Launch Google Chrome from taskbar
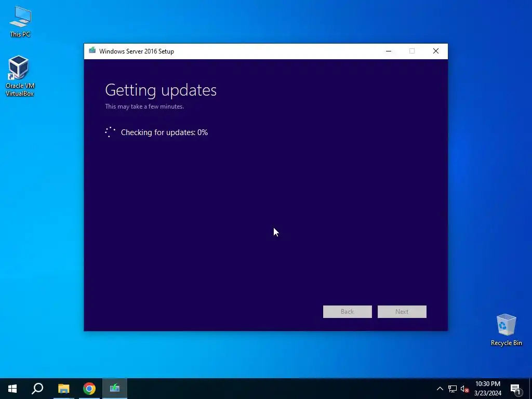532x399 pixels. coord(89,389)
